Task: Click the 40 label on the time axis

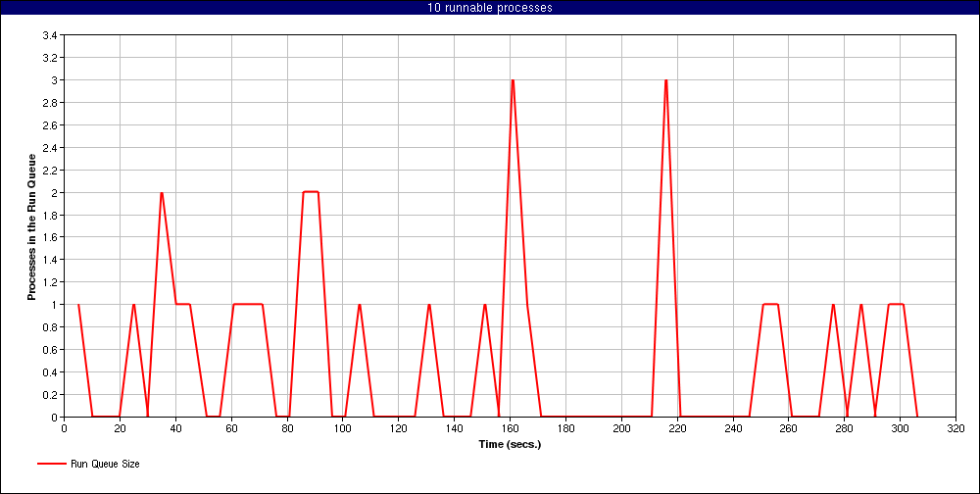Action: click(175, 428)
